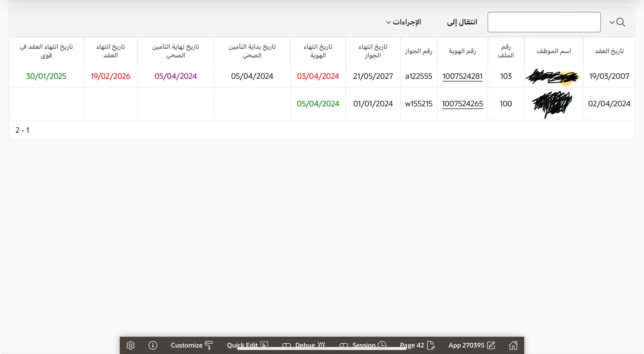Open Customize paint roller option
Viewport: 644px width, 354px height.
point(209,345)
